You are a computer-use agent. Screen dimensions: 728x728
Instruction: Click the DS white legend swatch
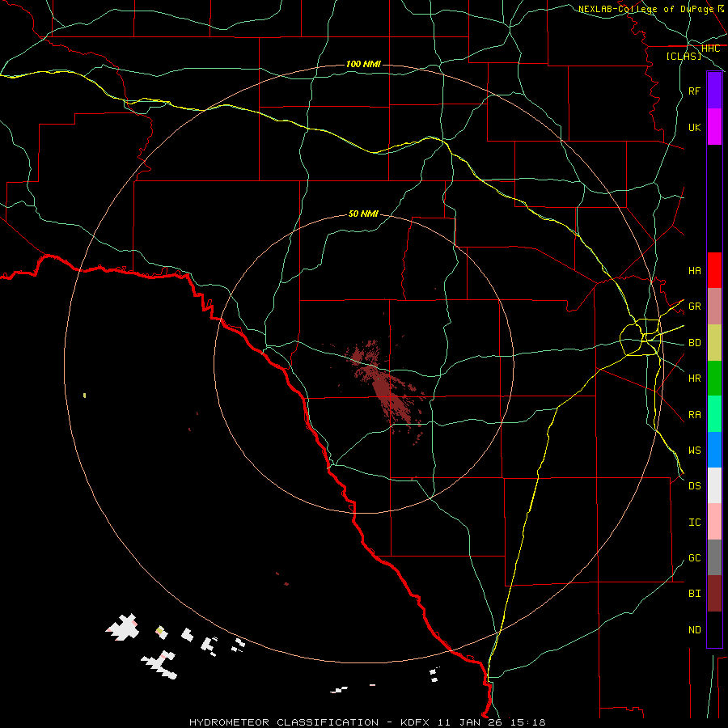coord(714,485)
